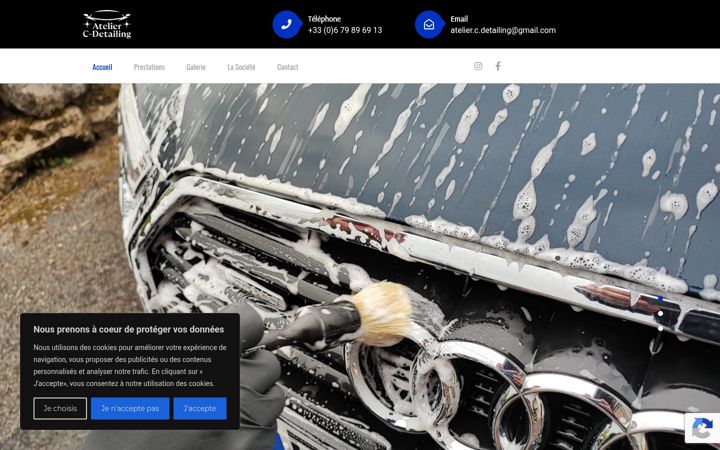Open the Prestations menu item
This screenshot has width=720, height=450.
[x=149, y=67]
